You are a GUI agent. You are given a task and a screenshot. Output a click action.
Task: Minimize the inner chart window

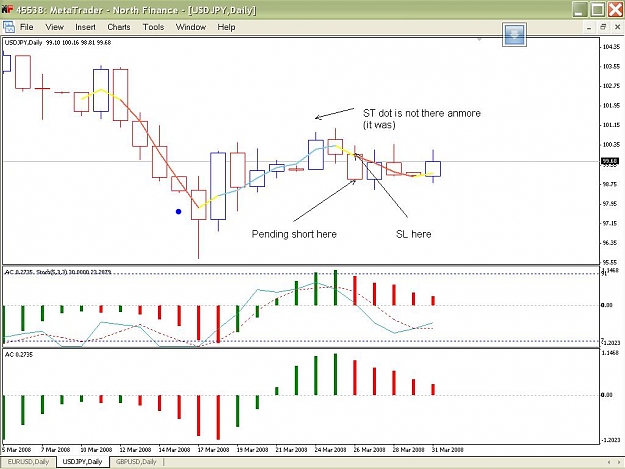tap(589, 27)
